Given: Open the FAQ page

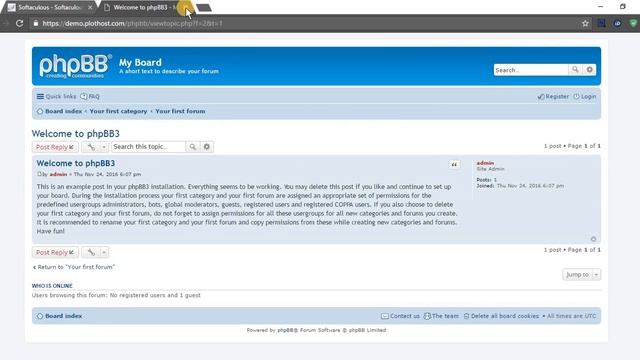Looking at the screenshot, I should click(x=90, y=97).
